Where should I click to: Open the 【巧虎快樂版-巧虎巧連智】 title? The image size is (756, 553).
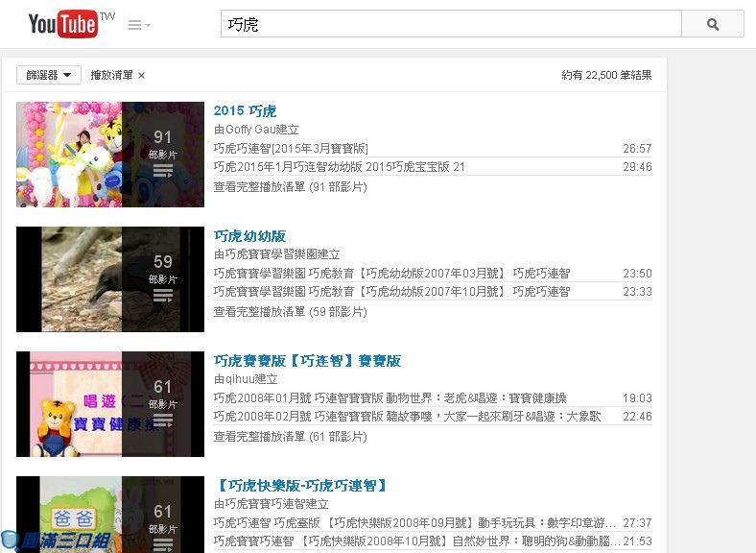(301, 486)
